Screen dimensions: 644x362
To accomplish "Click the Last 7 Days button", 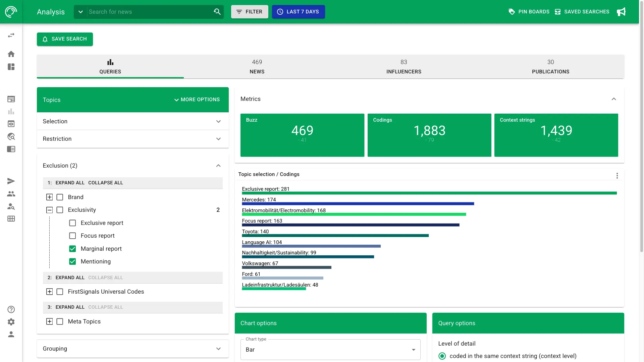I will [x=298, y=12].
